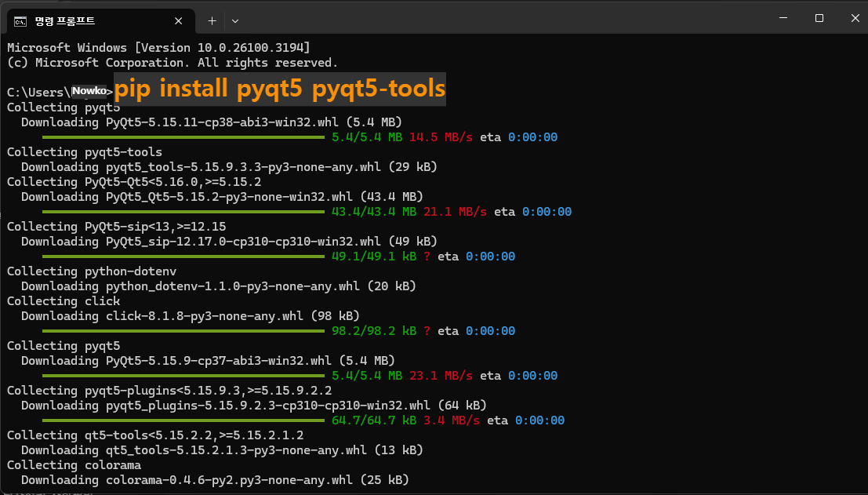Screen dimensions: 868x495
Task: Click 'Downloading PyQt5-5.15.11-cp38-abi3-win32.whl (5.4 MB)' line
Action: (x=212, y=122)
